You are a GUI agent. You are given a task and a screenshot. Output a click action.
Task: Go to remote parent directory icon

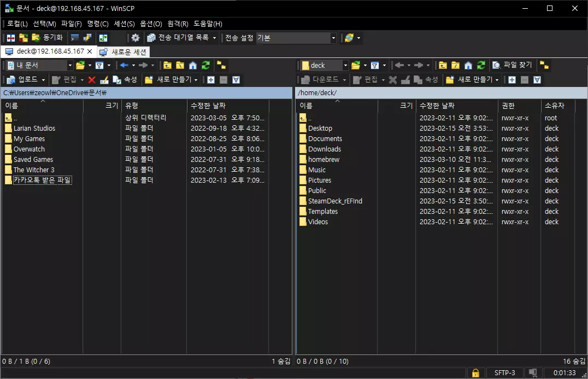443,66
